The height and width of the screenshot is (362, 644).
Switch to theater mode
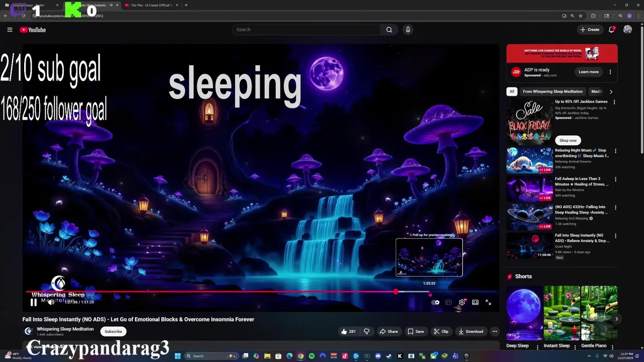point(475,302)
